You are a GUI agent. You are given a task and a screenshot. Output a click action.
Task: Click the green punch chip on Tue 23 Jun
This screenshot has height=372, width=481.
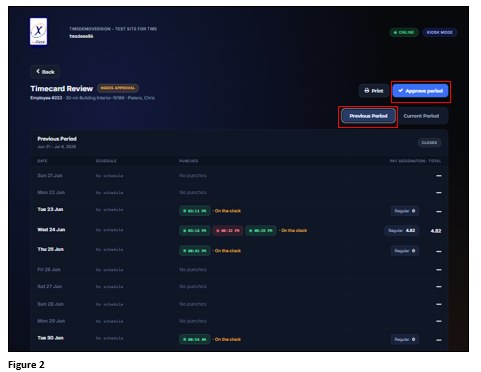(x=195, y=211)
